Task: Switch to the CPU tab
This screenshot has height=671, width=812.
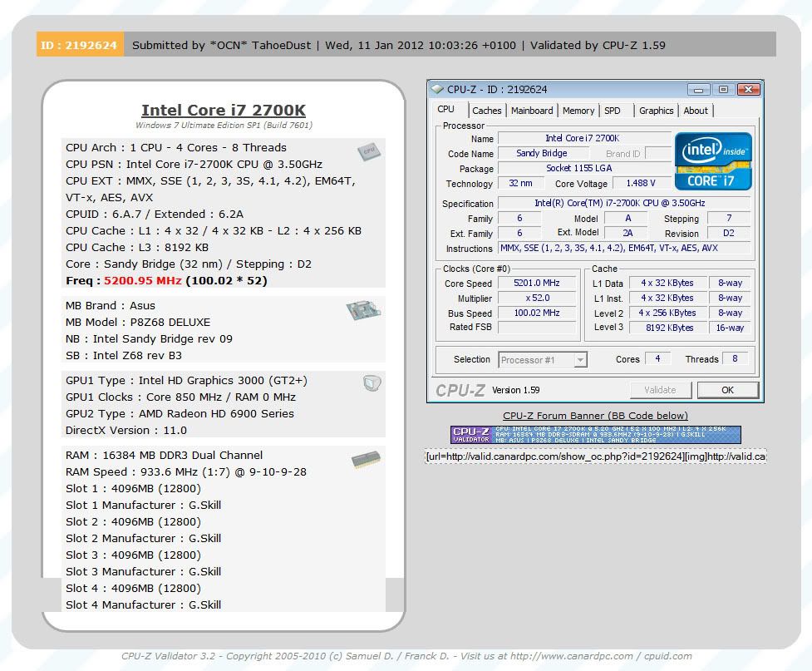Action: click(445, 109)
